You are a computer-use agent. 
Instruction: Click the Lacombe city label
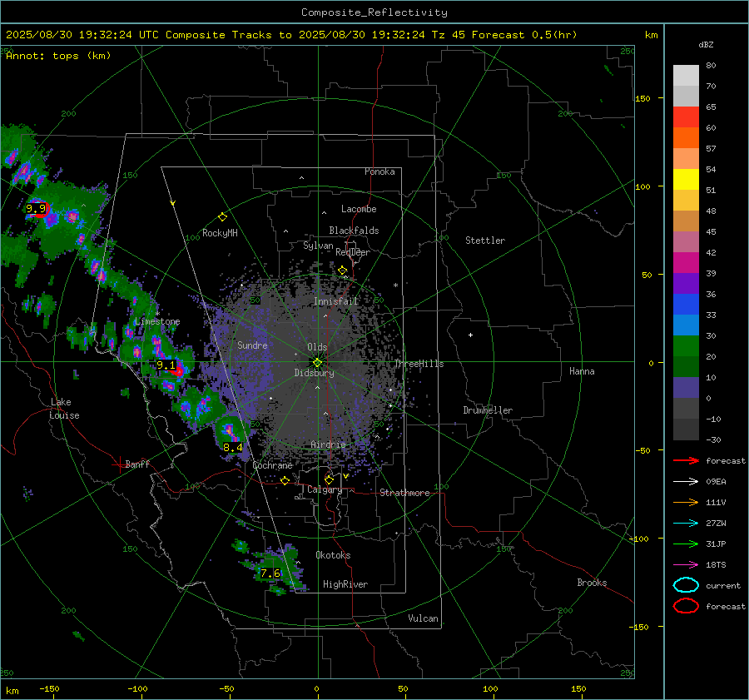[x=359, y=209]
